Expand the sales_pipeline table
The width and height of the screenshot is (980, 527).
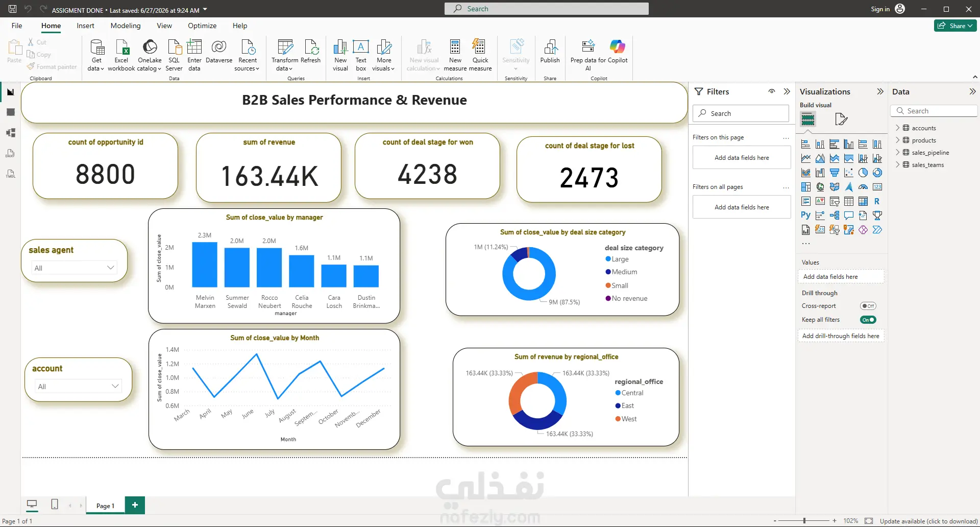[898, 152]
